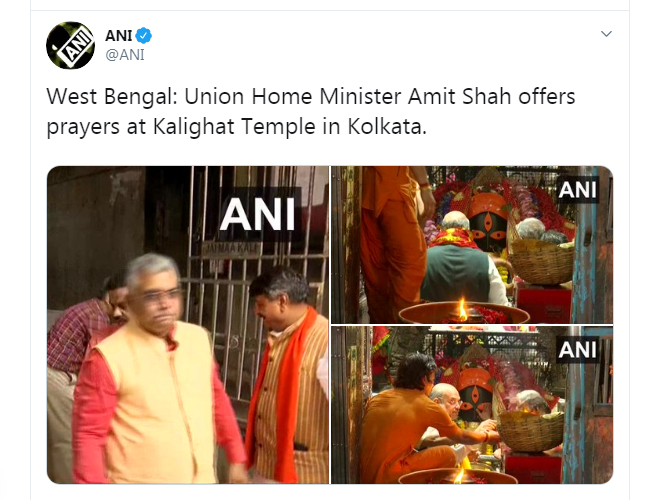This screenshot has height=500, width=650.
Task: Click the blue verified badge beside ANI
Action: point(143,36)
